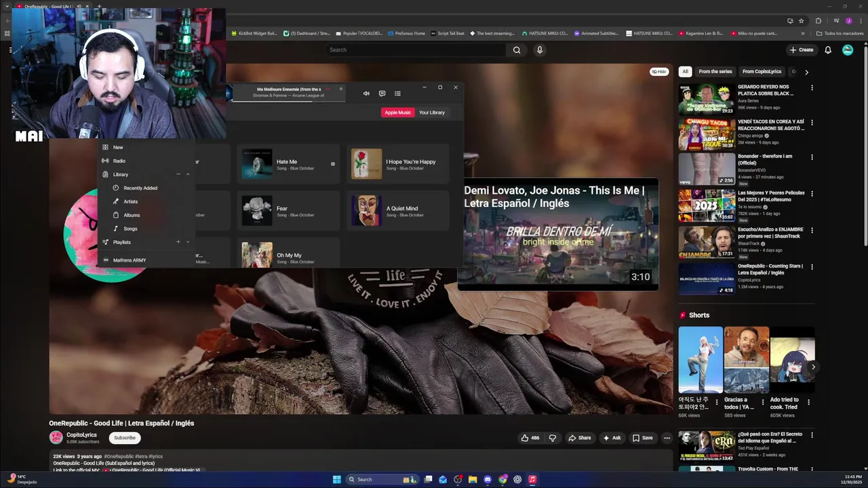Click the Radio broadcast icon in the sidebar
The image size is (868, 488).
click(x=105, y=161)
